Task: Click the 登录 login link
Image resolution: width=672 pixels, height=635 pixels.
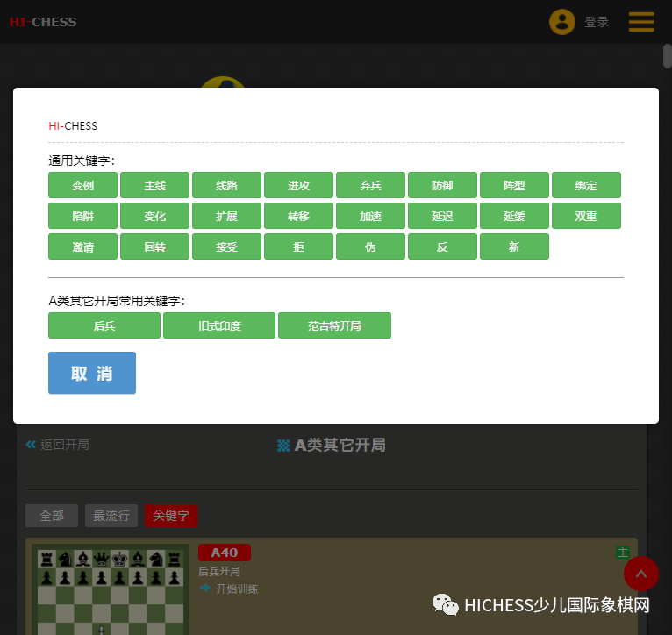Action: (597, 22)
